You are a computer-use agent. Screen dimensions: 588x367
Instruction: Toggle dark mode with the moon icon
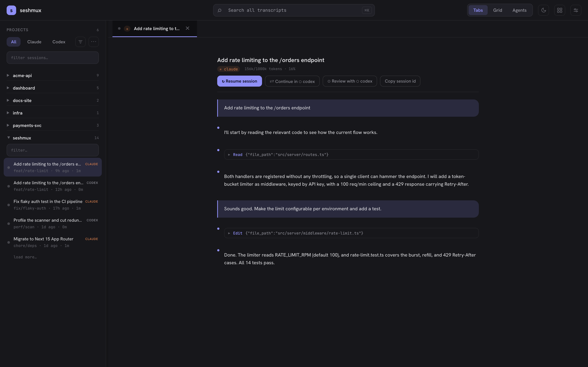coord(543,10)
